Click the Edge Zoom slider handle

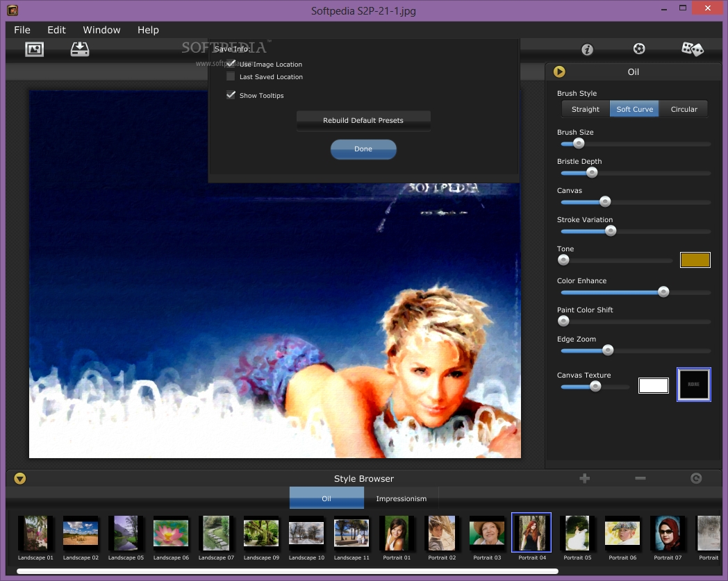[608, 350]
